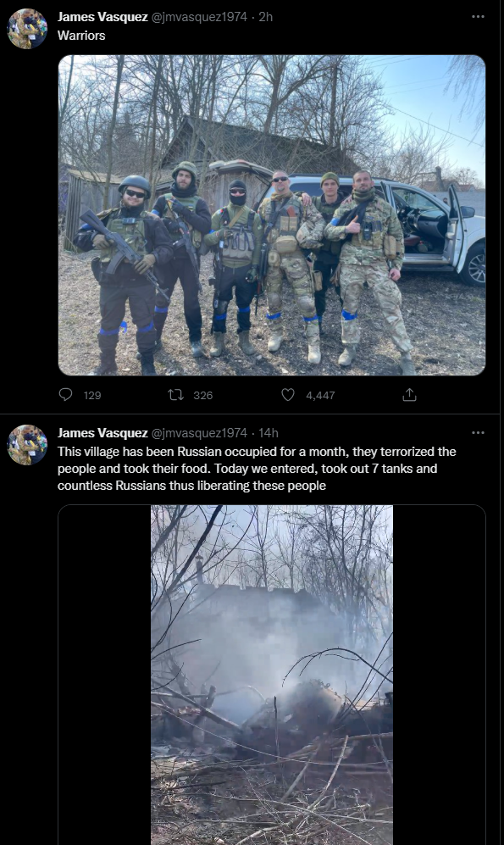Play the smoking wreckage video
This screenshot has height=845, width=504.
[272, 675]
